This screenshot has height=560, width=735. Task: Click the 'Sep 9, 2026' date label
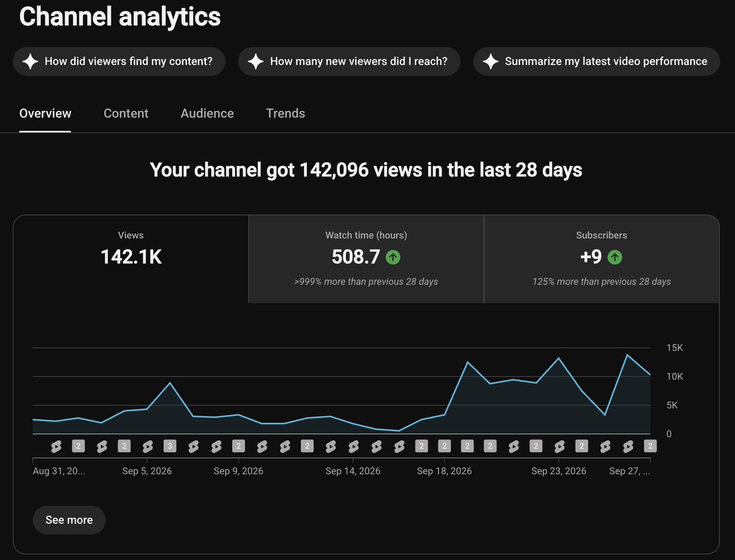[238, 471]
